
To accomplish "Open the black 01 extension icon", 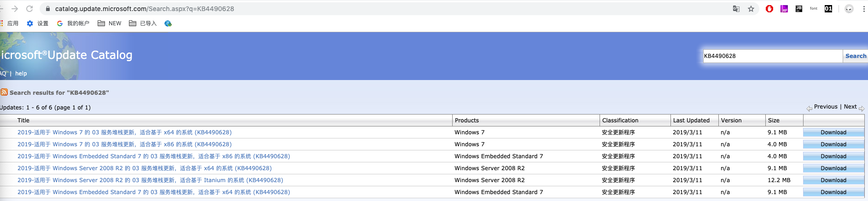I will tap(828, 9).
